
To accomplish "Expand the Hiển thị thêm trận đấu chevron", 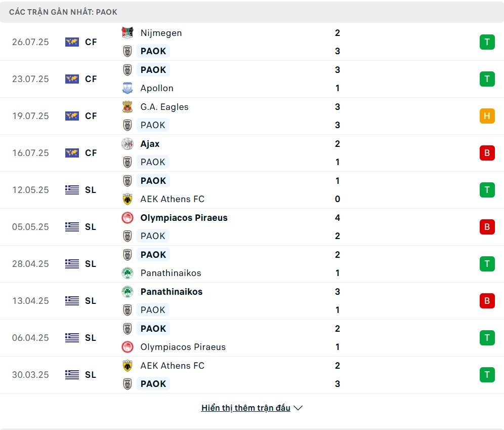I will pos(298,408).
